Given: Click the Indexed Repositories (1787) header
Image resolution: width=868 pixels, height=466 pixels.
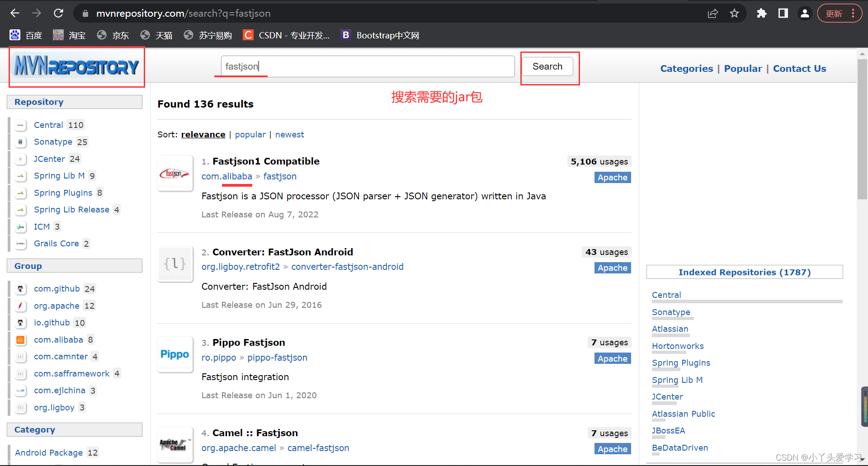Looking at the screenshot, I should pos(745,272).
